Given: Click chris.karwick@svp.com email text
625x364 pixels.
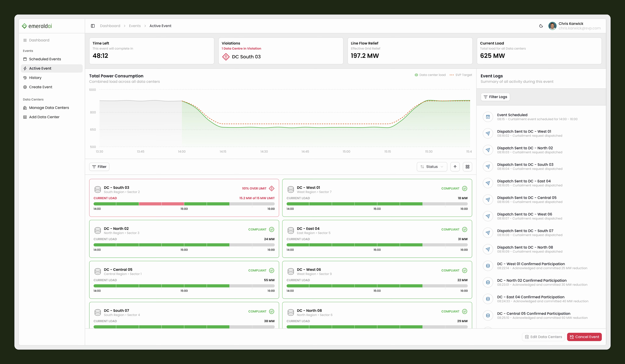Looking at the screenshot, I should [580, 28].
